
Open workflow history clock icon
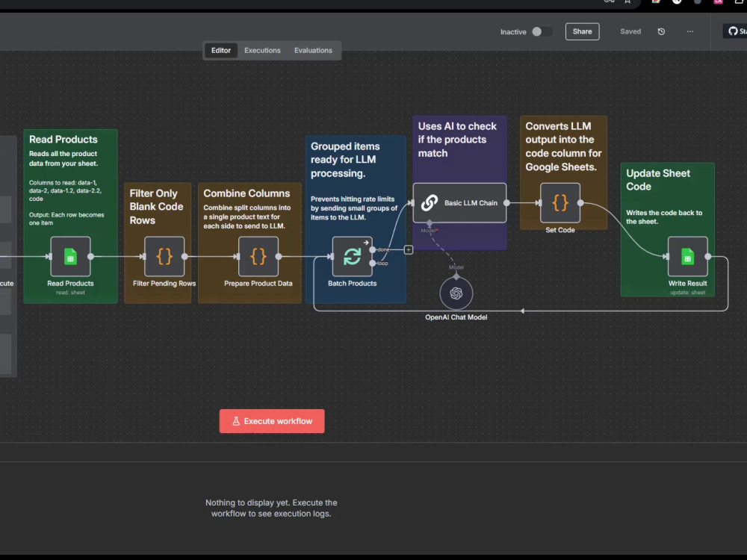click(661, 31)
